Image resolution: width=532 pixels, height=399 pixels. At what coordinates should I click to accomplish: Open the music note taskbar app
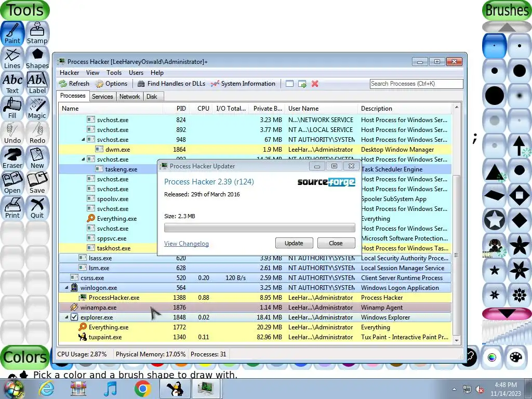111,389
